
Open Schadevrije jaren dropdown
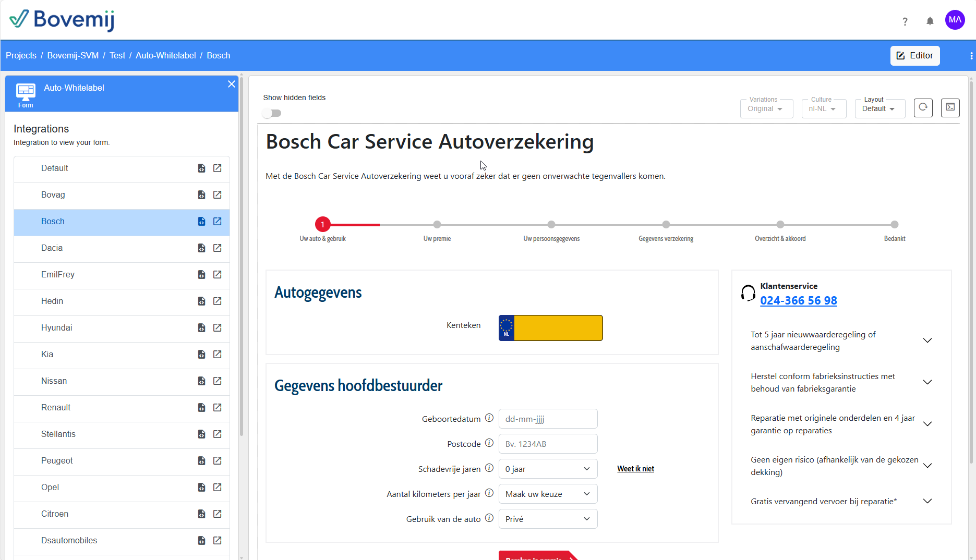click(548, 469)
